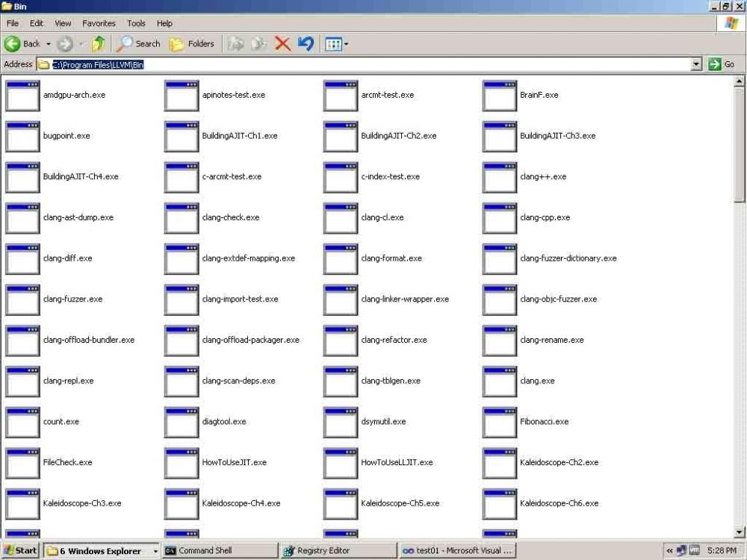Viewport: 747px width, 560px height.
Task: Toggle the Folders sidebar pane
Action: click(x=192, y=44)
